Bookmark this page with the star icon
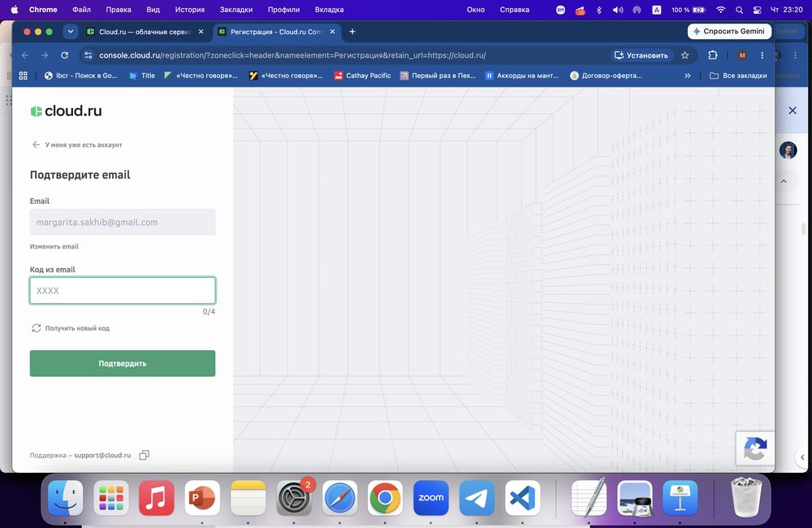Screen dimensions: 812x528 [x=685, y=55]
